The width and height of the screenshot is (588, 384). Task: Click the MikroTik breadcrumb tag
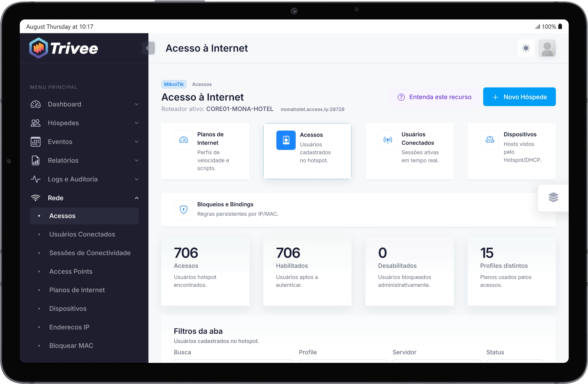[x=174, y=84]
